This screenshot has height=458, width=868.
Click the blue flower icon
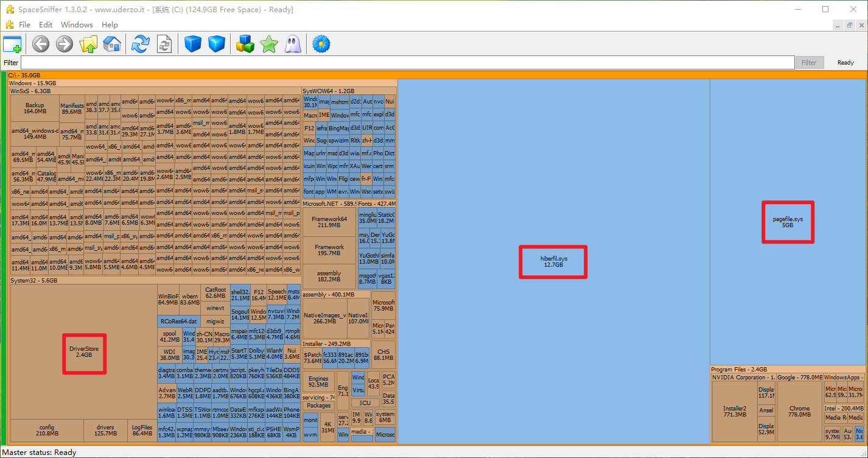pos(321,44)
